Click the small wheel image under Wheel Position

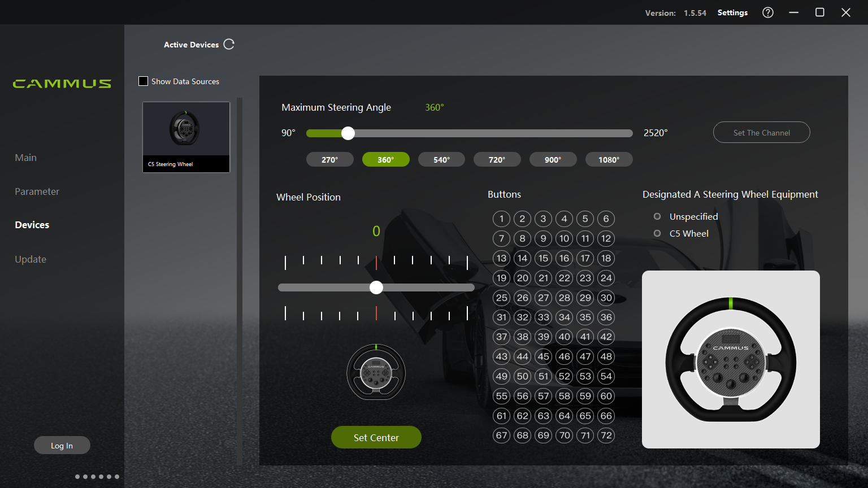click(376, 372)
